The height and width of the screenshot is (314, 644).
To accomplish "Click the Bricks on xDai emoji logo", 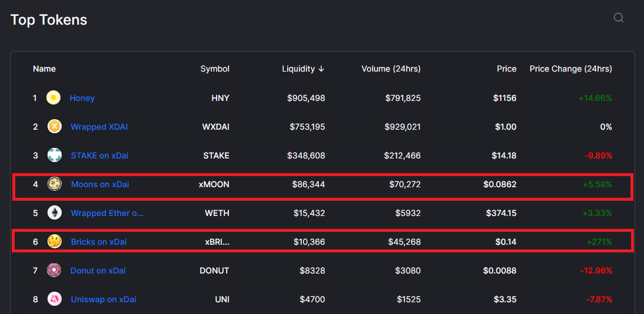I will click(55, 242).
